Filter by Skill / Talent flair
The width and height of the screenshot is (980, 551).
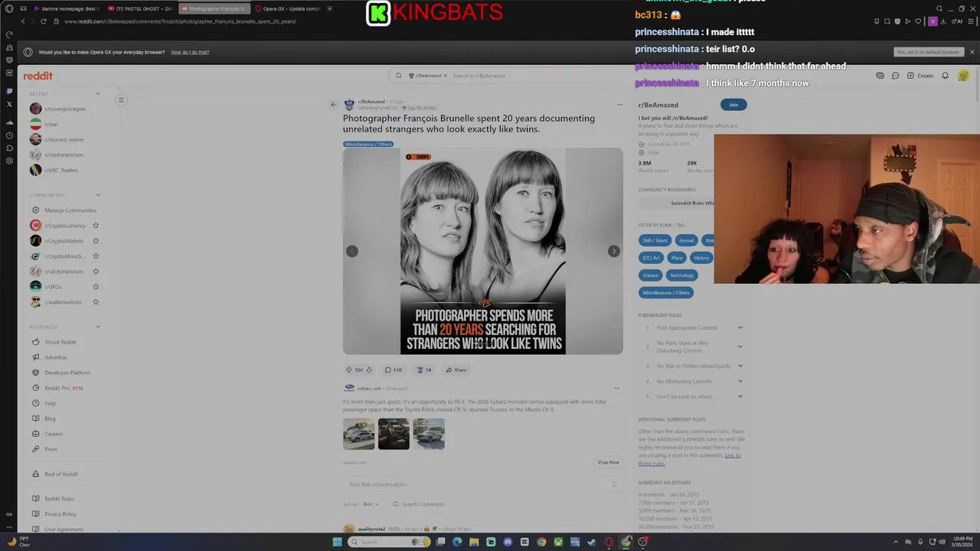point(655,240)
